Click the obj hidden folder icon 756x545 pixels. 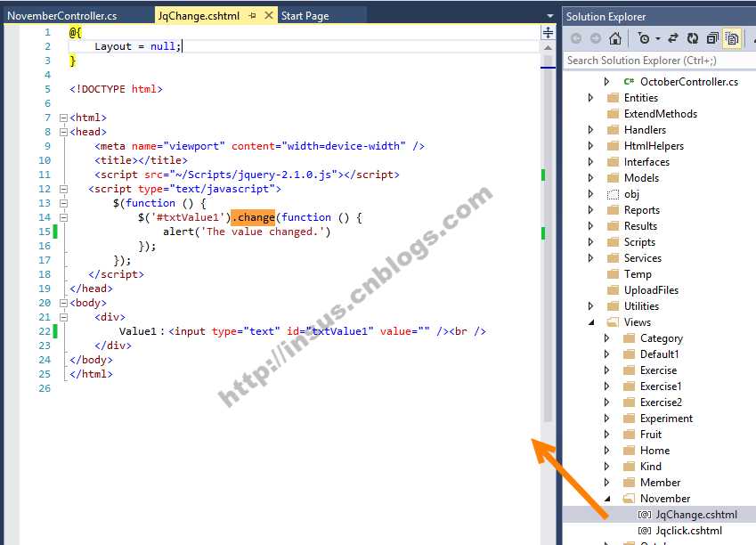[613, 194]
